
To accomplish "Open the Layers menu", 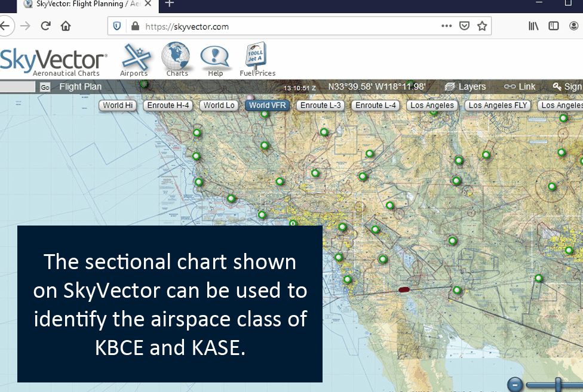I will pos(465,87).
